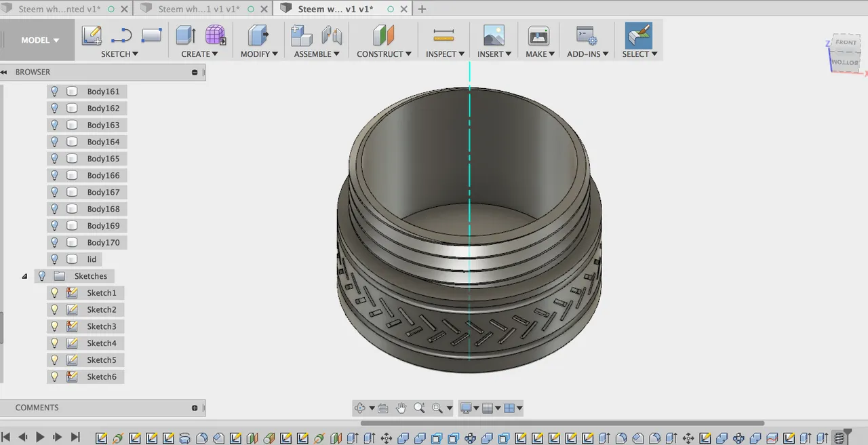Click the Display Settings monitor icon
This screenshot has width=868, height=445.
pyautogui.click(x=466, y=408)
